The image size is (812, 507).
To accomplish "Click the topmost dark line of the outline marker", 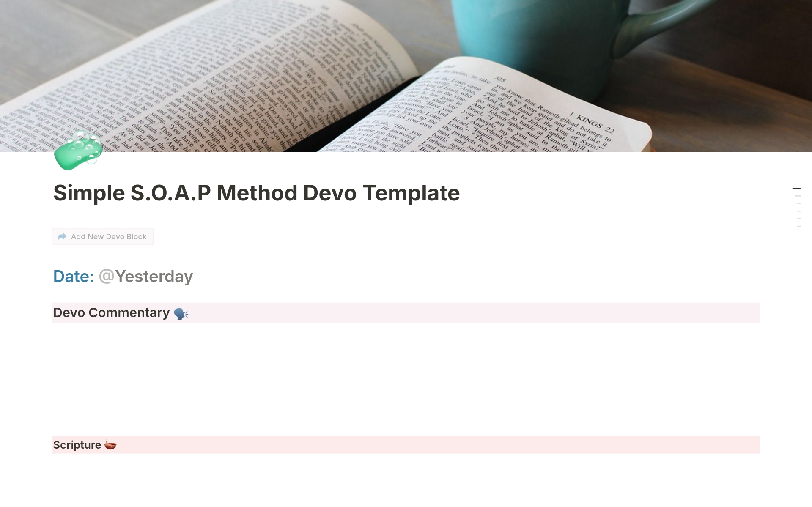I will [x=798, y=188].
